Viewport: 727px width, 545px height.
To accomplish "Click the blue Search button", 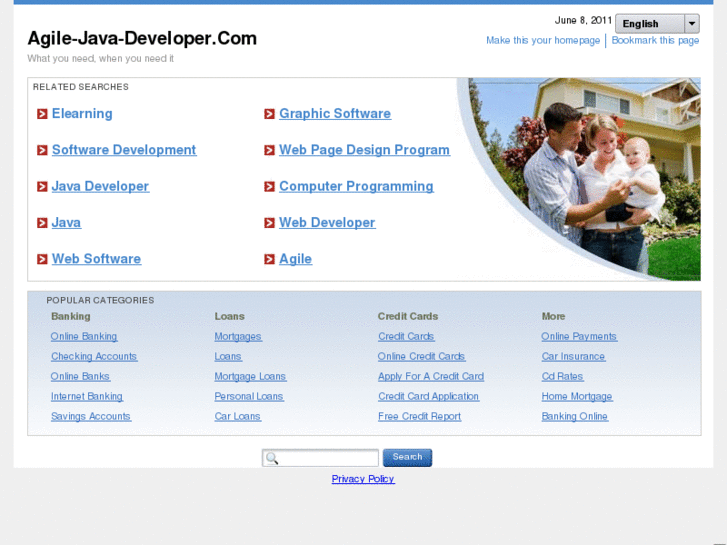I will coord(408,457).
